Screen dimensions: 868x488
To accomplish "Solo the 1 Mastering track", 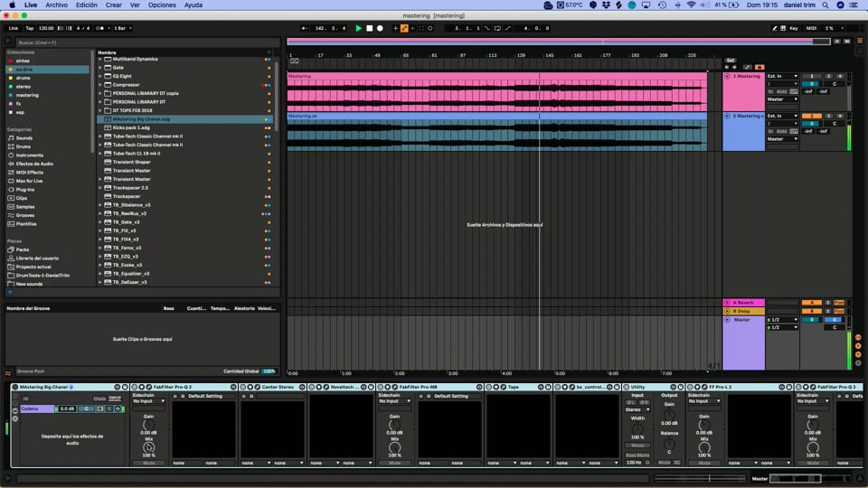I will pyautogui.click(x=829, y=76).
